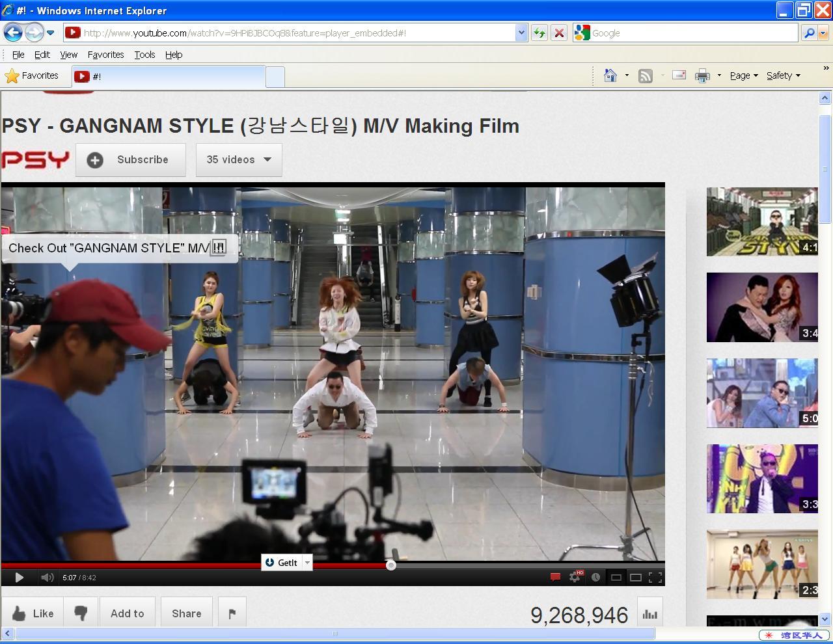Click the Home icon in command bar
This screenshot has height=644, width=833.
pyautogui.click(x=610, y=75)
